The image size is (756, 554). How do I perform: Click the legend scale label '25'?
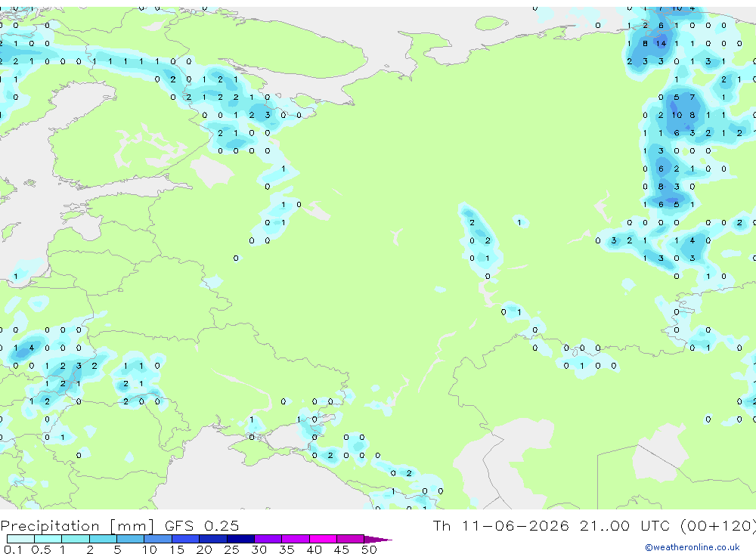point(231,549)
